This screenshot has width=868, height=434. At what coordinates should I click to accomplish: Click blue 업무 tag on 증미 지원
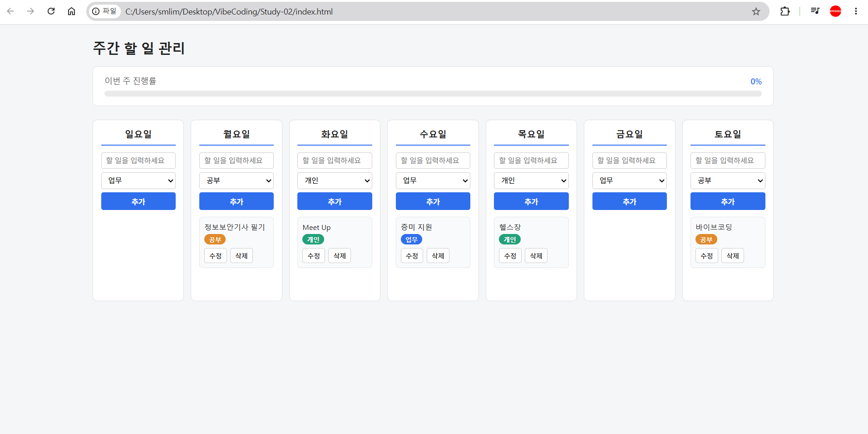coord(411,239)
